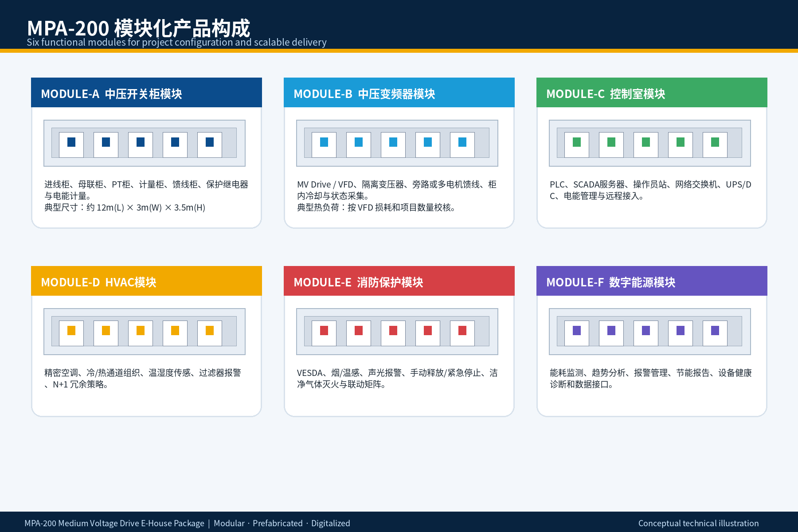Click leftmost dark-blue cabinet icon in MODULE-A
Viewport: 798px width, 532px height.
[71, 145]
